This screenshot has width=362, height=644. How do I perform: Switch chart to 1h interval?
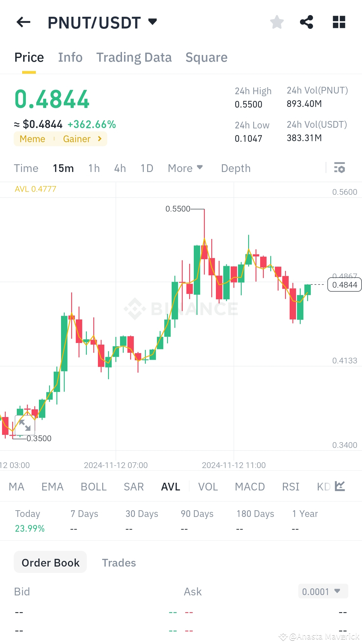[94, 168]
